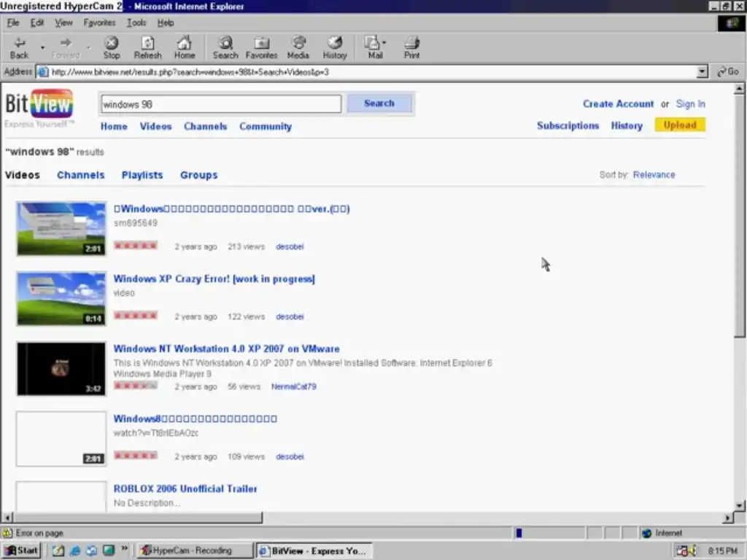Open the Back history dropdown arrow

coord(42,47)
